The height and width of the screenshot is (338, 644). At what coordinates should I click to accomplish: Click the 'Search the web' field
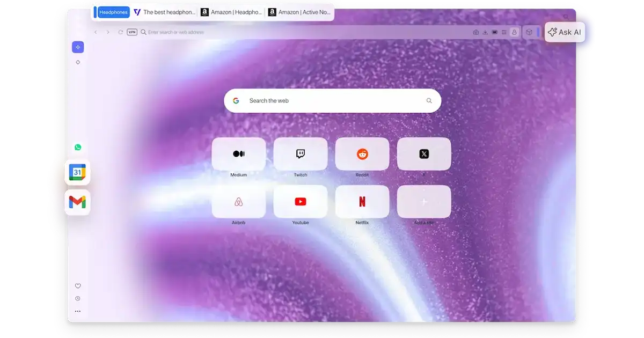pos(333,101)
